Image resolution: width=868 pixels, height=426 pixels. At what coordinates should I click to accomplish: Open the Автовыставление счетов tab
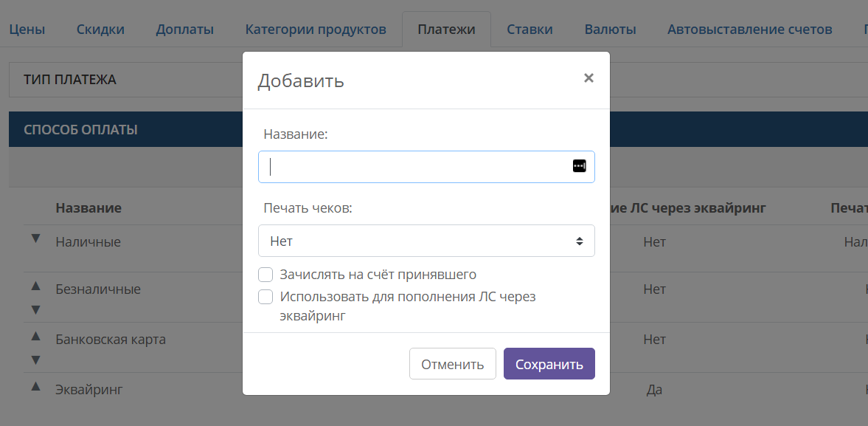749,30
